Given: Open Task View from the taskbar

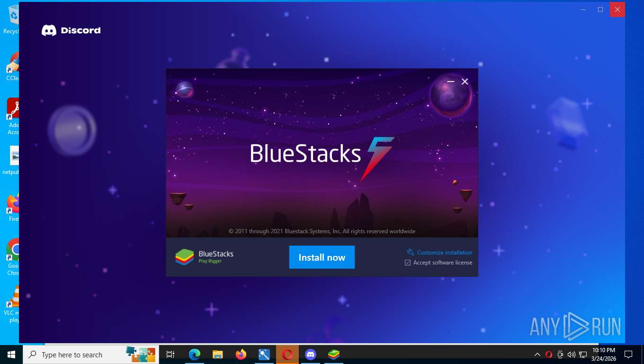Looking at the screenshot, I should (x=170, y=355).
